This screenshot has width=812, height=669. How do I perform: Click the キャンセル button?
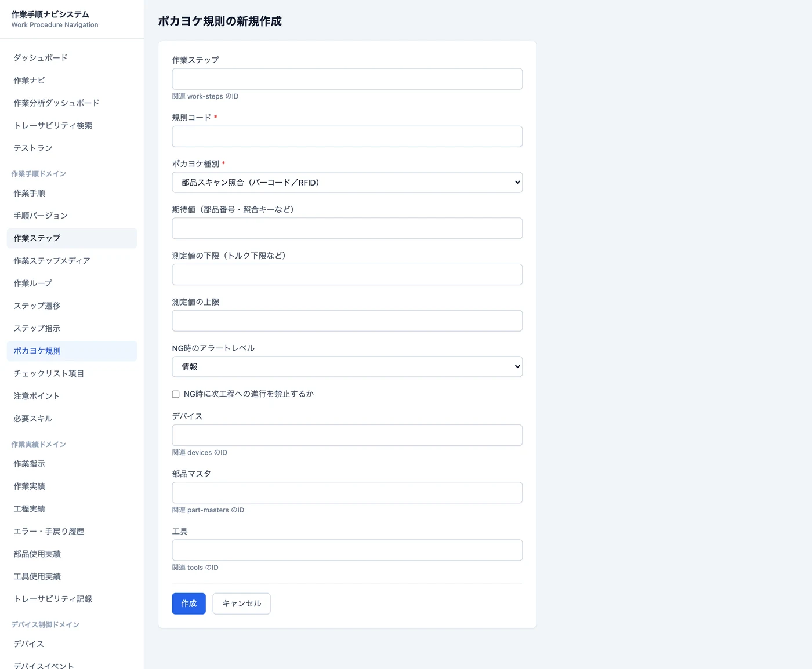[x=241, y=603]
